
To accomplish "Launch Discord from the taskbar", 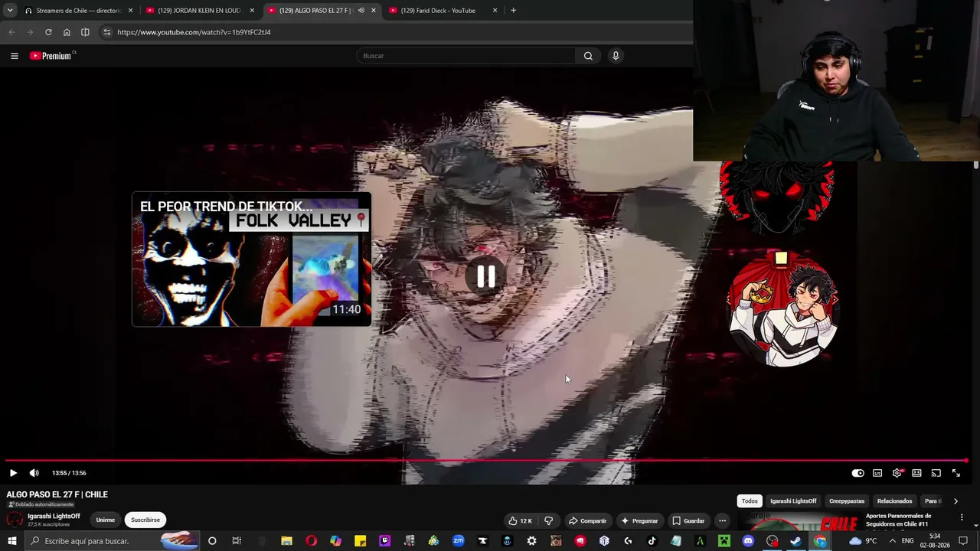I will click(x=748, y=541).
